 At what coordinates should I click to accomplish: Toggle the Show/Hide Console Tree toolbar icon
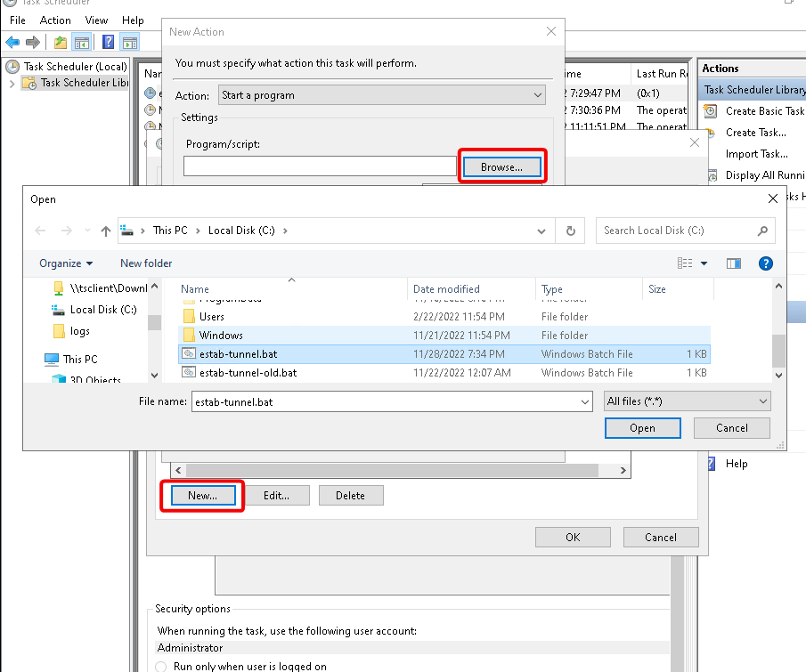81,42
